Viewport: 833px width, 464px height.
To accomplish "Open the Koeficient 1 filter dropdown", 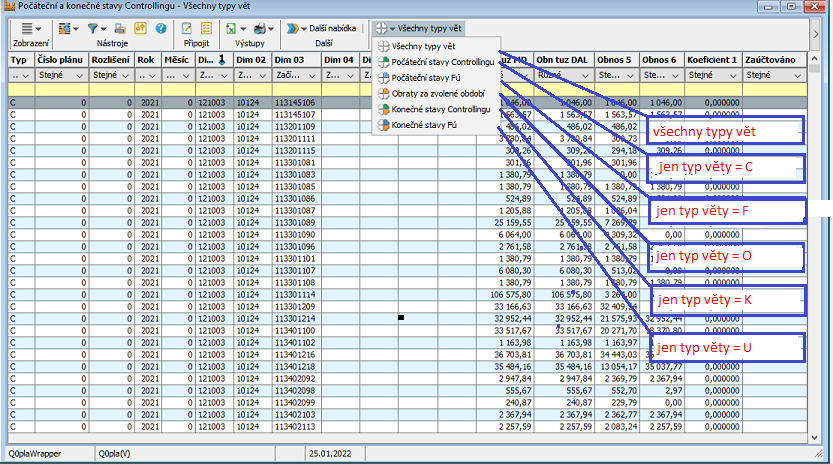I will tap(732, 75).
